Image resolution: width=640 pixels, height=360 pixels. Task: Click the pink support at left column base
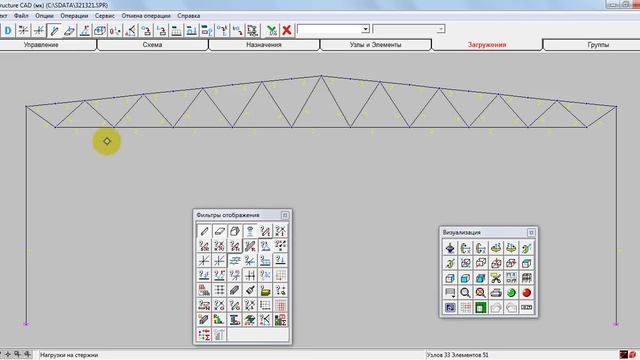point(26,324)
